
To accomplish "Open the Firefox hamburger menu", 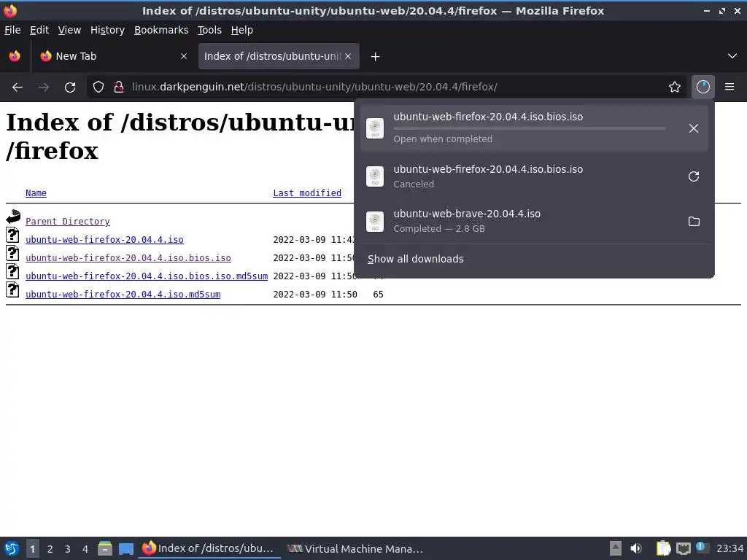I will 729,87.
